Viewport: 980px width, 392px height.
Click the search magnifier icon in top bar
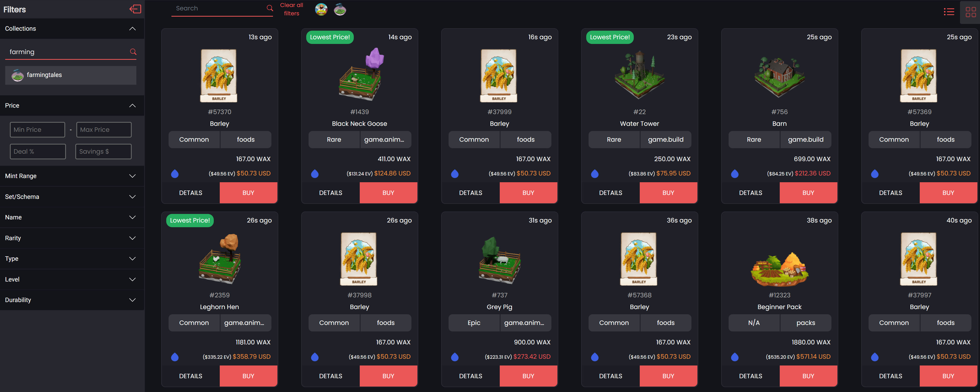(x=270, y=8)
